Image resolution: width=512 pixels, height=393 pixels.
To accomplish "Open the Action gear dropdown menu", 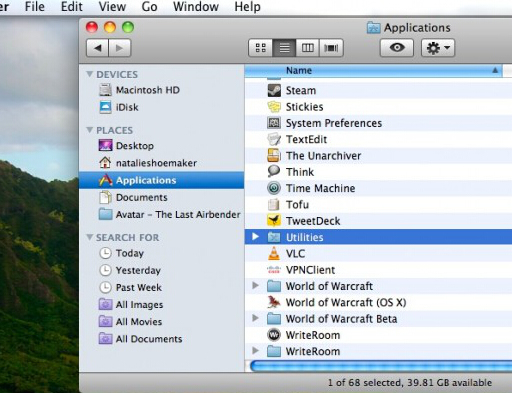I will click(438, 48).
